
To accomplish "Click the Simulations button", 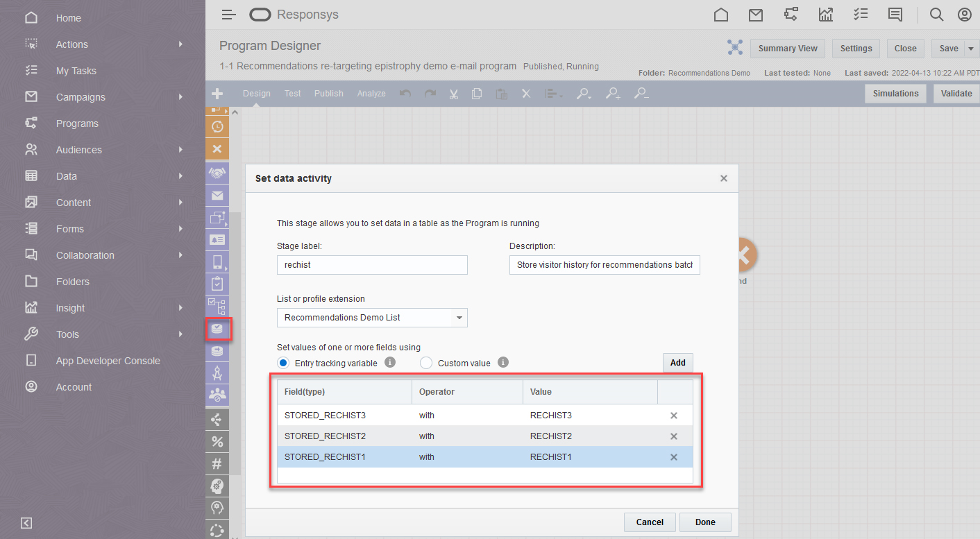I will tap(895, 94).
